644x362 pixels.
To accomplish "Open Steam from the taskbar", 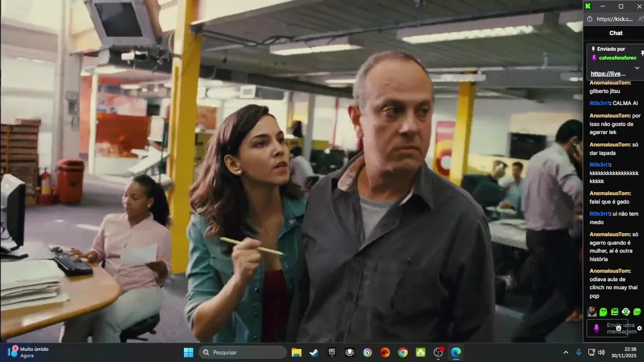I will click(x=314, y=352).
